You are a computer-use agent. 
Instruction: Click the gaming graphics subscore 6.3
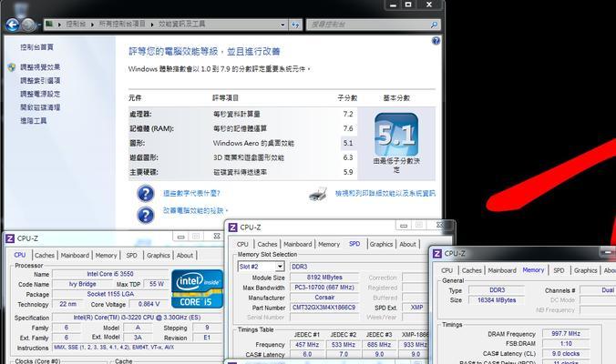[348, 157]
